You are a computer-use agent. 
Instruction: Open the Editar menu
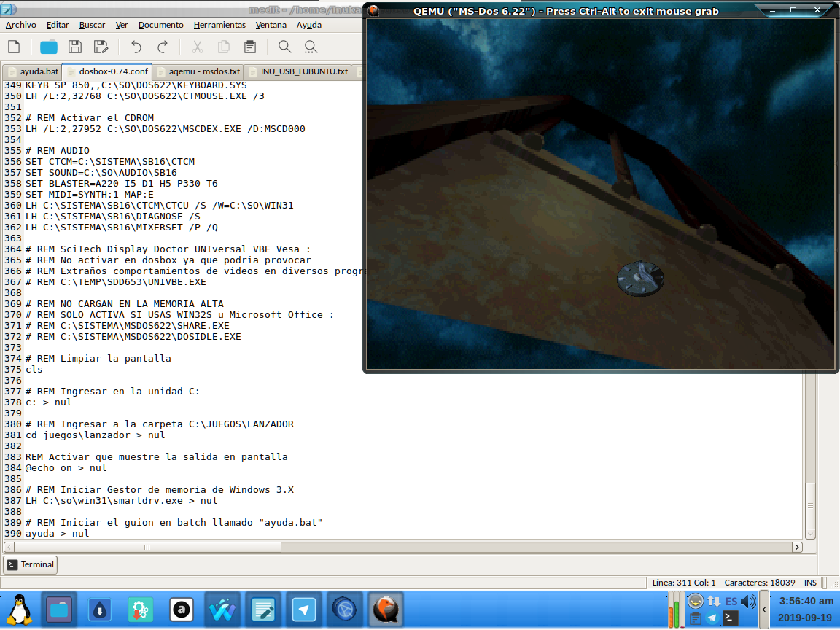tap(58, 25)
